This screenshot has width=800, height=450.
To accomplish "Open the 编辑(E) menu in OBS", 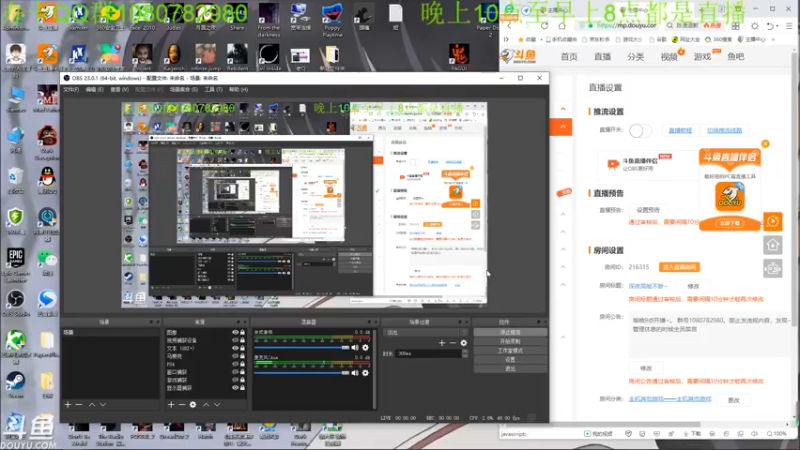I will coord(94,90).
